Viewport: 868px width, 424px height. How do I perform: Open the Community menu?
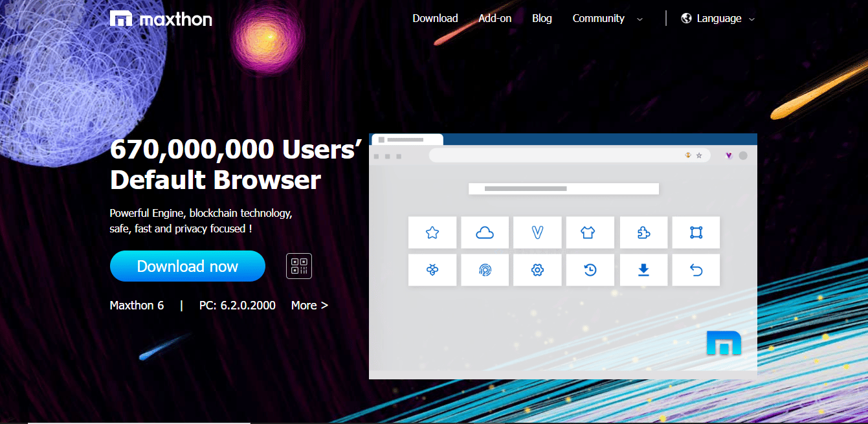pyautogui.click(x=598, y=19)
